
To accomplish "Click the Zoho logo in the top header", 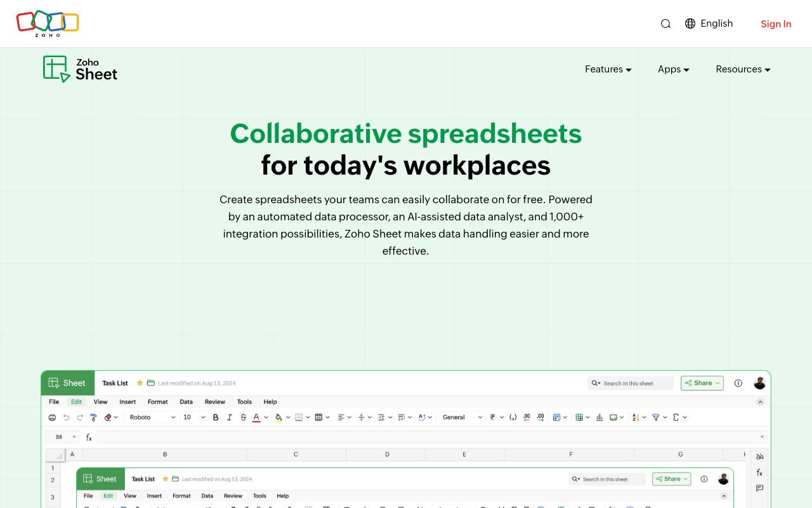I will point(48,23).
